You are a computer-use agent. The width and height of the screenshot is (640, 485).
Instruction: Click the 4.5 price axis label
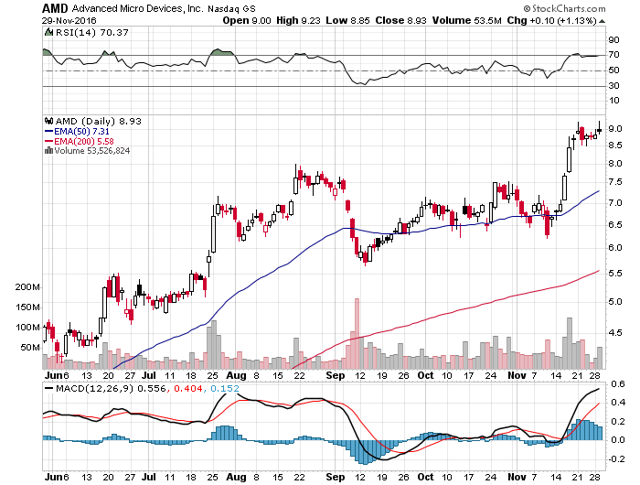pos(615,333)
